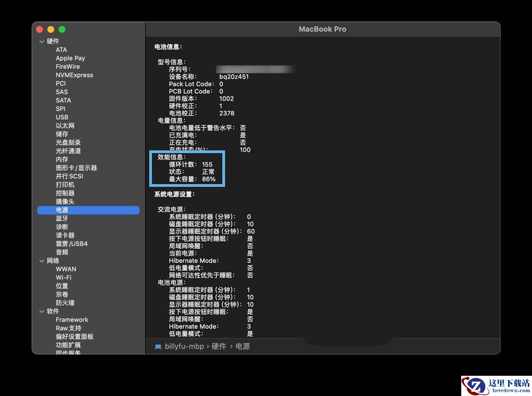Click the 电池校正 value 2378
The width and height of the screenshot is (532, 396).
[227, 113]
